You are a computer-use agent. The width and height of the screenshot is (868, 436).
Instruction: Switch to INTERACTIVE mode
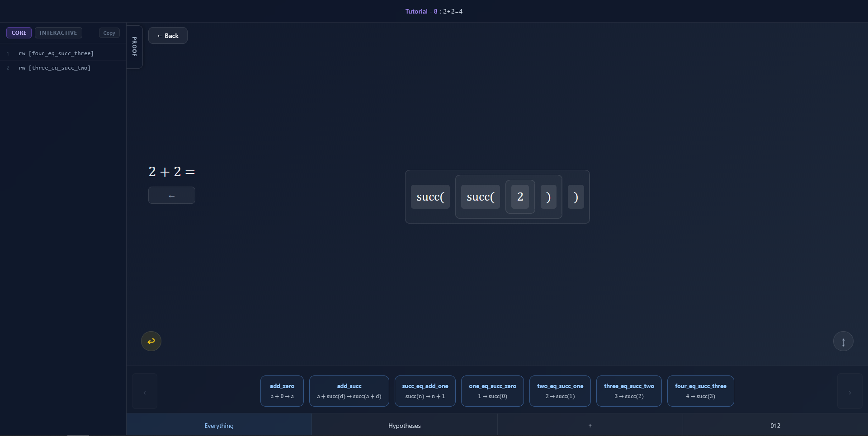click(x=58, y=33)
